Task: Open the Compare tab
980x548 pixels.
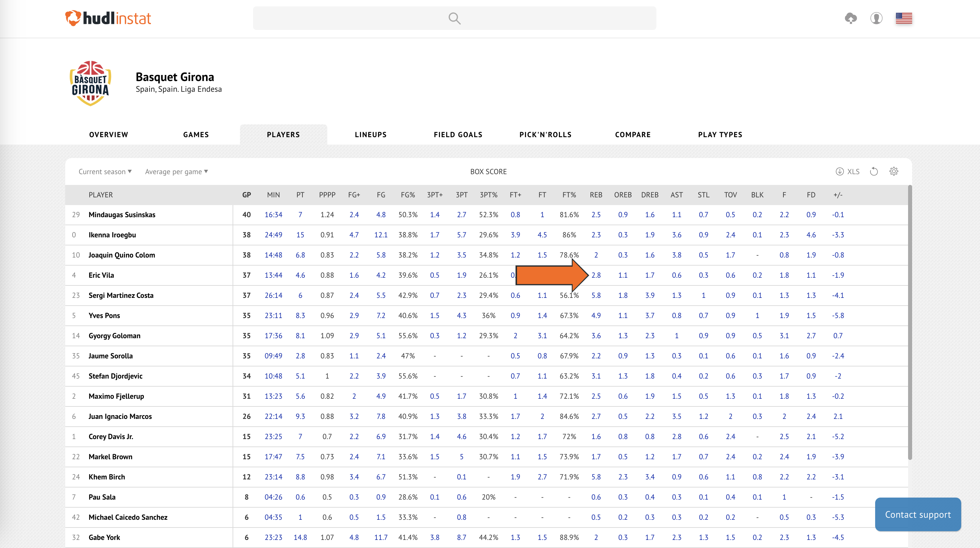Action: coord(632,135)
